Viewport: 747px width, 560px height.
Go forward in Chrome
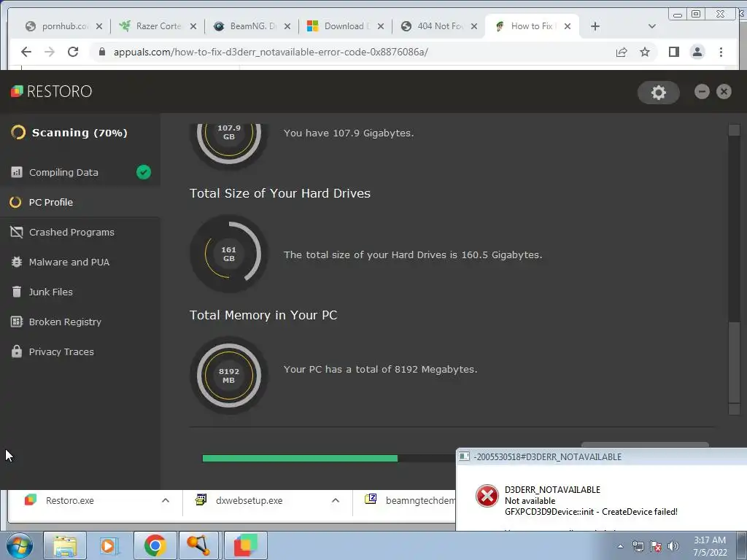coord(50,52)
